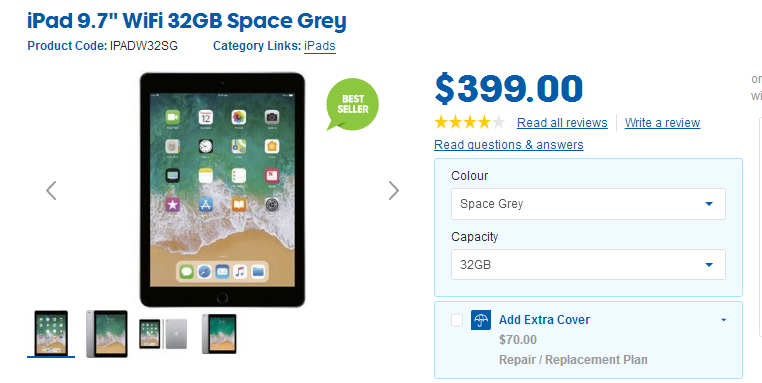Viewport: 762px width, 383px height.
Task: Expand the Add Extra Cover chevron
Action: pos(724,320)
